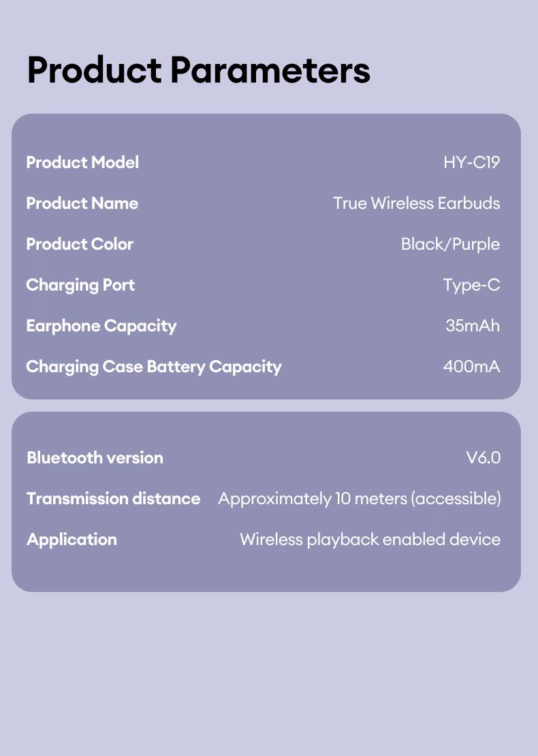Select the Product Model label
The image size is (538, 756).
(82, 163)
